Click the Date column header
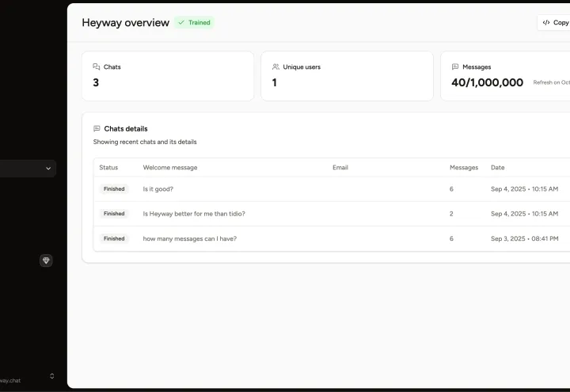The width and height of the screenshot is (570, 392). (x=498, y=167)
